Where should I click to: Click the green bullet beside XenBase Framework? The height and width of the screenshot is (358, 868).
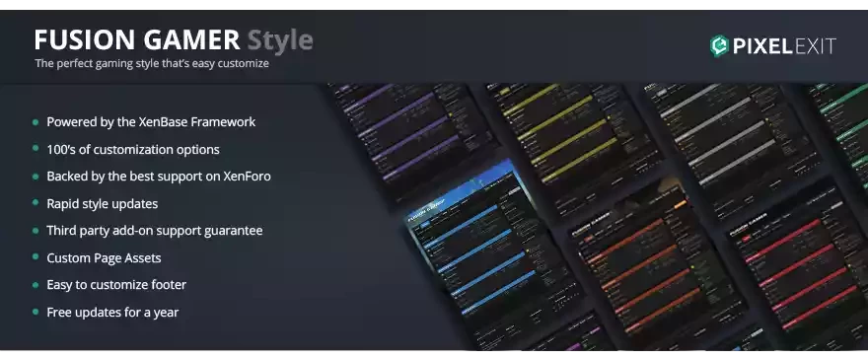point(36,122)
